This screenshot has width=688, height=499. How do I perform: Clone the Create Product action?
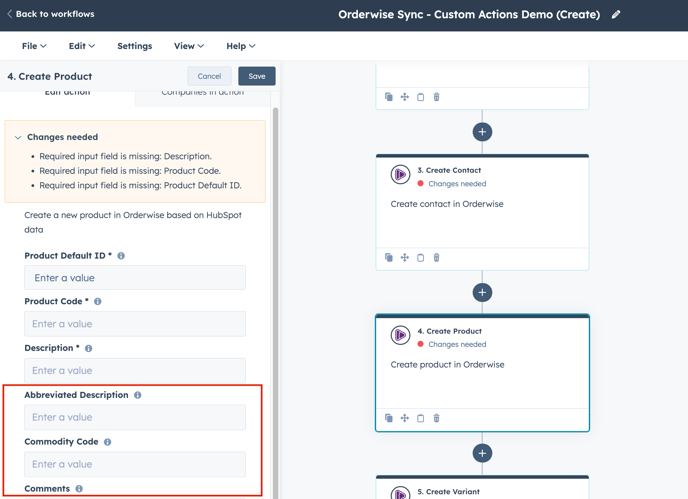coord(389,418)
